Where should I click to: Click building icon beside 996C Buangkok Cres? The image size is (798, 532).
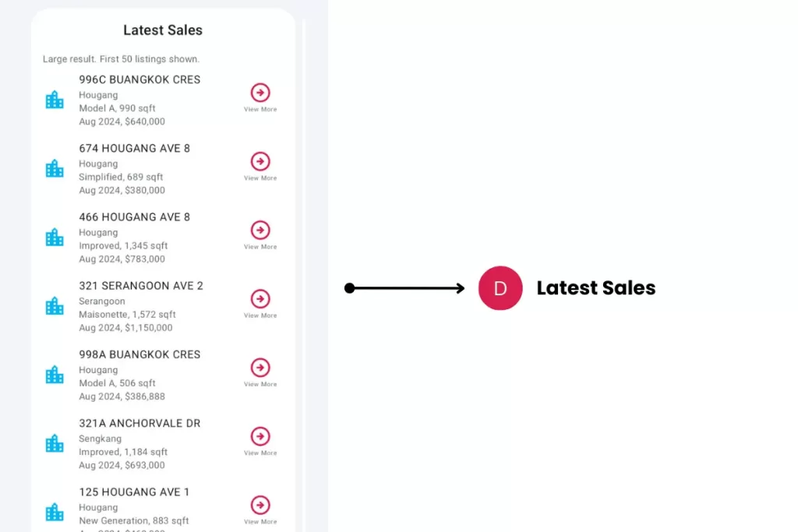(x=55, y=100)
